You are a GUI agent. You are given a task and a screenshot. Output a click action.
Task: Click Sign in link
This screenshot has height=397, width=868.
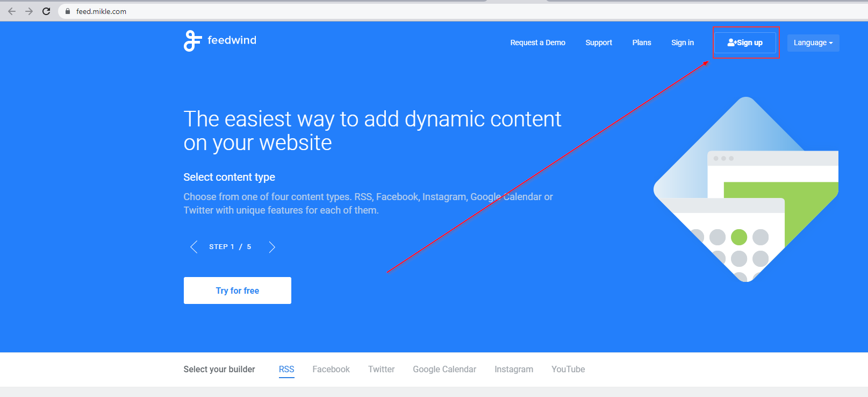click(x=683, y=42)
